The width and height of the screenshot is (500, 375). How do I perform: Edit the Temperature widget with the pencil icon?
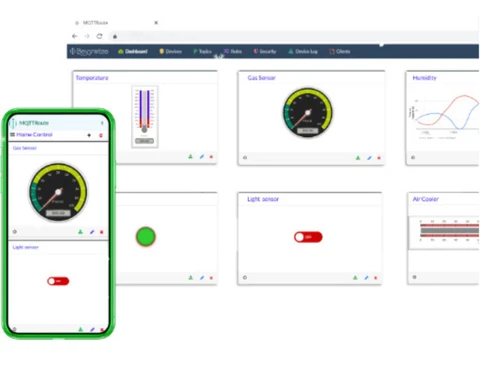click(x=202, y=157)
